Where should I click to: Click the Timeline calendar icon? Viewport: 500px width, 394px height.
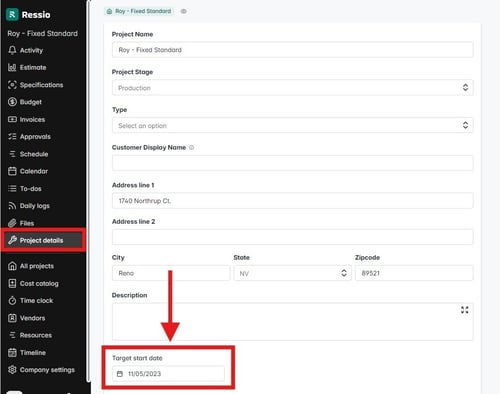(12, 352)
